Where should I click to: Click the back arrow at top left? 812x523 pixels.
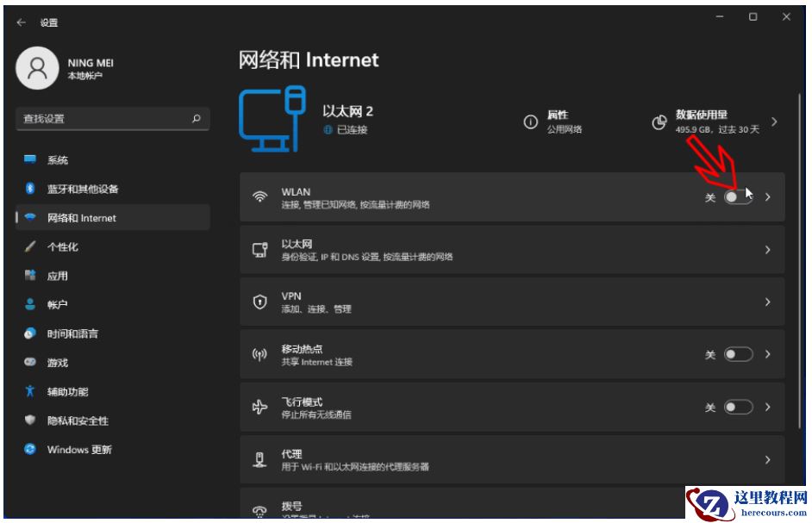(20, 22)
